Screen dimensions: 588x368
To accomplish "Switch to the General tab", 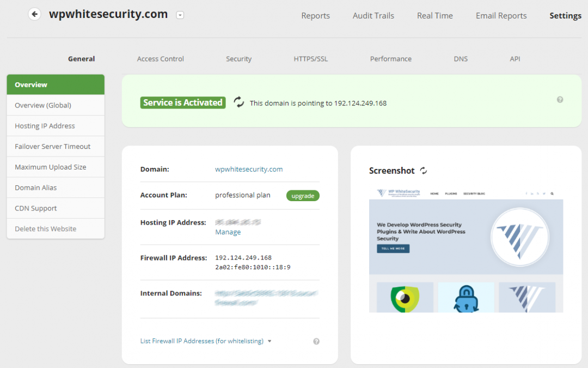I will tap(81, 59).
